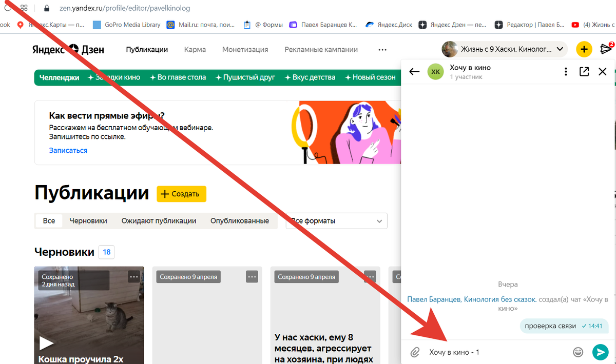Click the address bar lock icon
This screenshot has height=364, width=616.
pos(46,8)
